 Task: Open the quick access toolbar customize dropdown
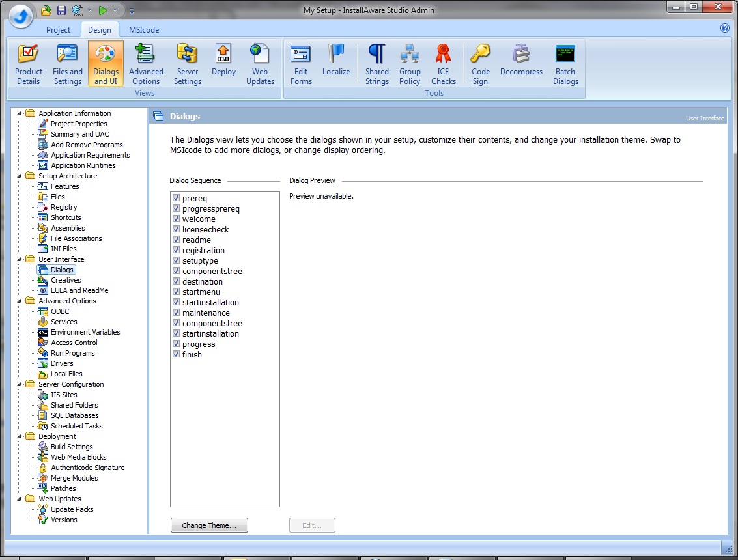pyautogui.click(x=132, y=10)
